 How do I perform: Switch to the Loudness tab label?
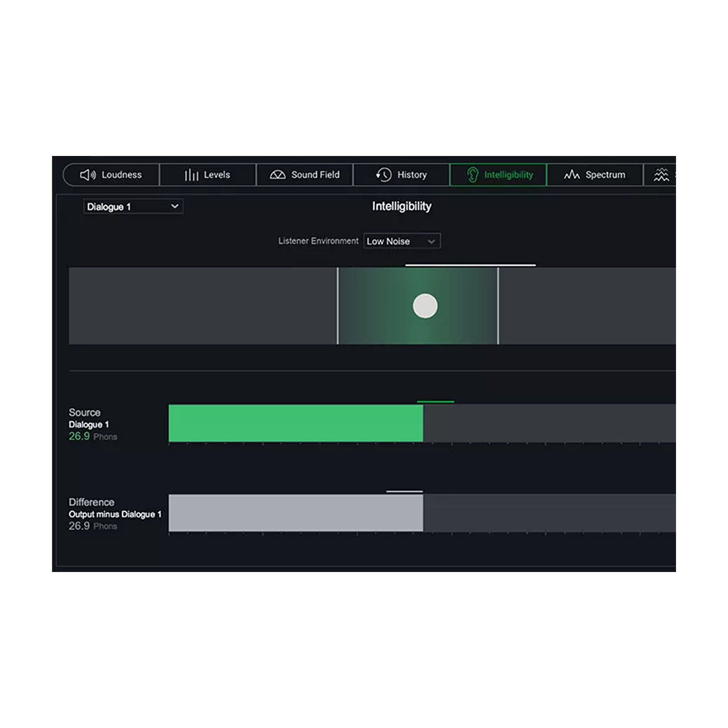[x=121, y=175]
